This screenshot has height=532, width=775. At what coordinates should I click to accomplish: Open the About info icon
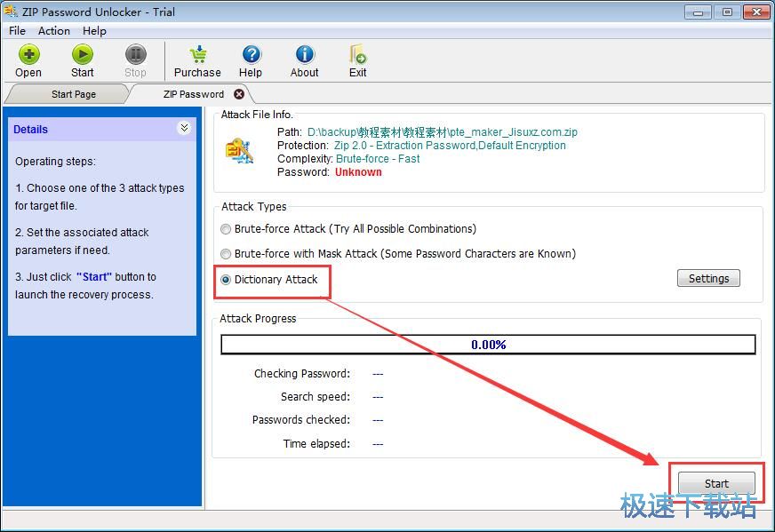click(305, 54)
